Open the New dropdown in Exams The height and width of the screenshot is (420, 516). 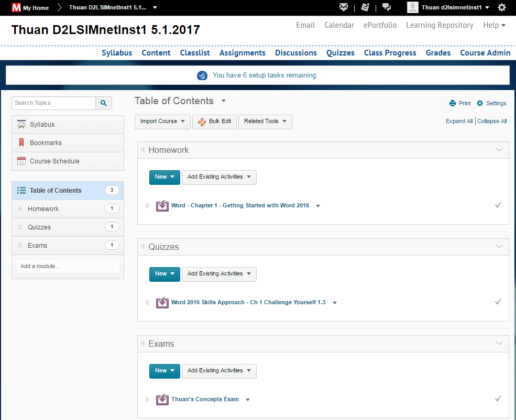click(164, 371)
